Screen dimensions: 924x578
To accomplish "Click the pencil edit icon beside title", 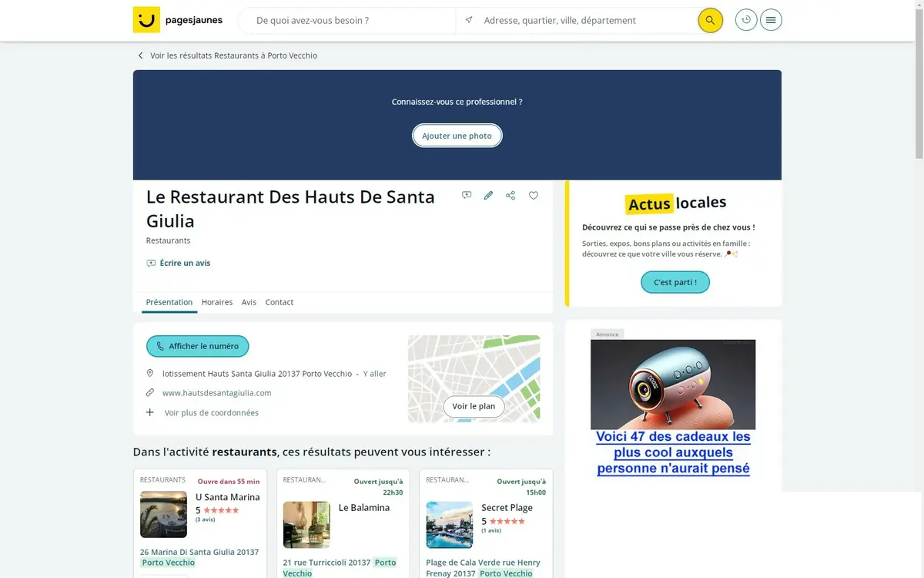I will pos(488,196).
